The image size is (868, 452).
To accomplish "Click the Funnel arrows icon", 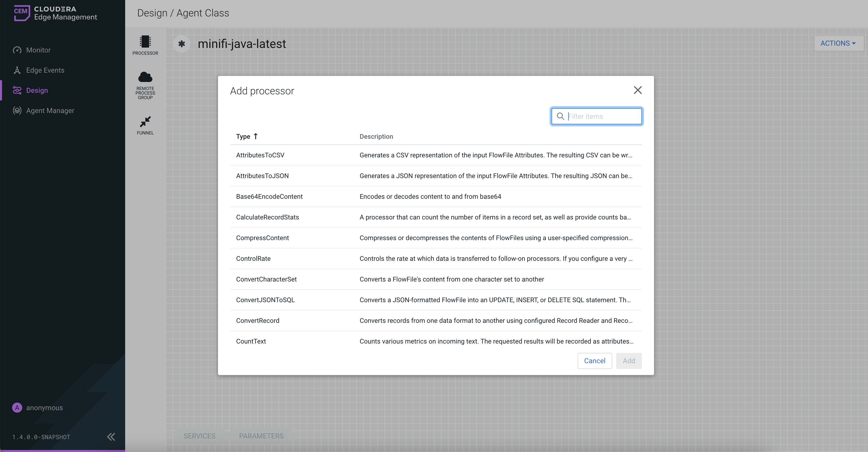I will click(145, 121).
